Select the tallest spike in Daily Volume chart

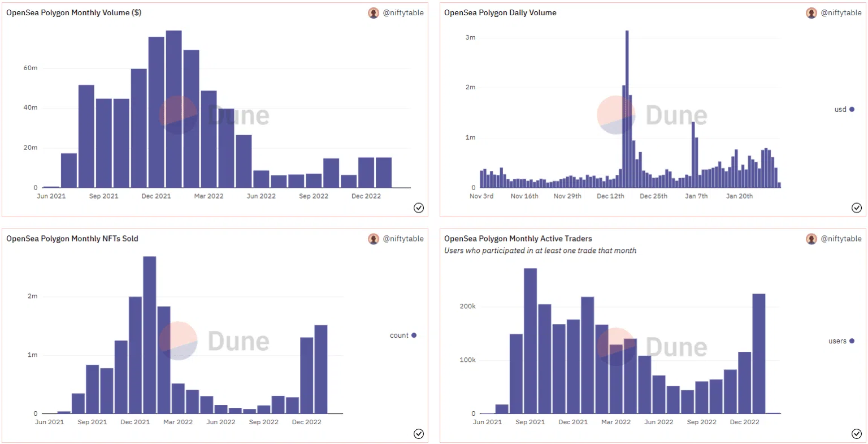tap(627, 109)
